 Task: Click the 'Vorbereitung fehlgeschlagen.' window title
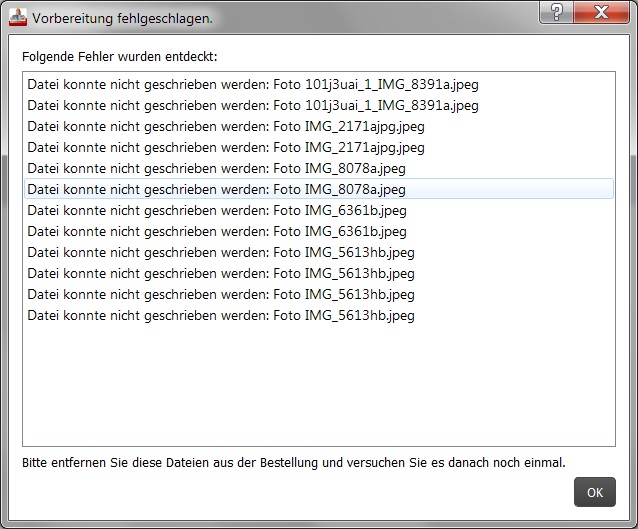pyautogui.click(x=122, y=19)
